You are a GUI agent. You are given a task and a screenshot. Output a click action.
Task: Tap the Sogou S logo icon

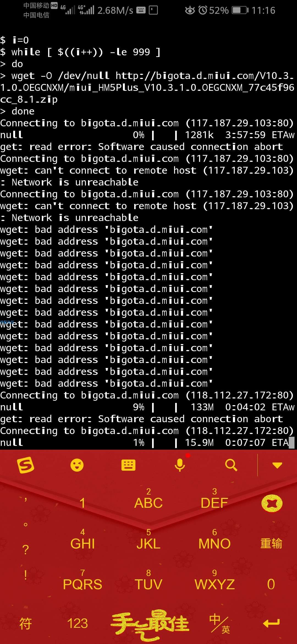(26, 465)
